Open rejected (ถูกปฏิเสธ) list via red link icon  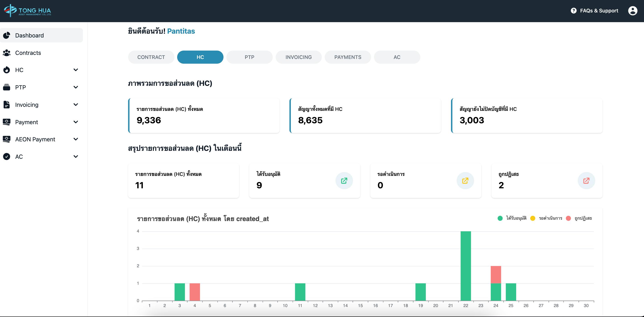click(586, 181)
